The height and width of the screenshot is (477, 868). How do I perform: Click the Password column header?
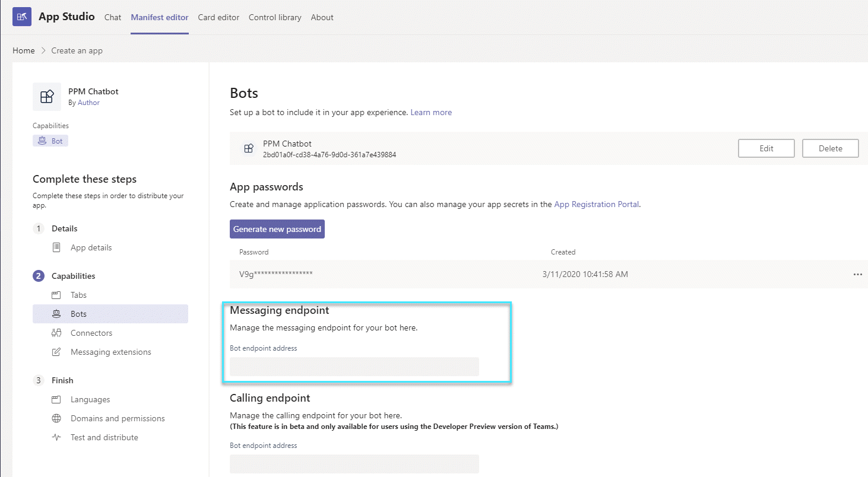(x=254, y=252)
